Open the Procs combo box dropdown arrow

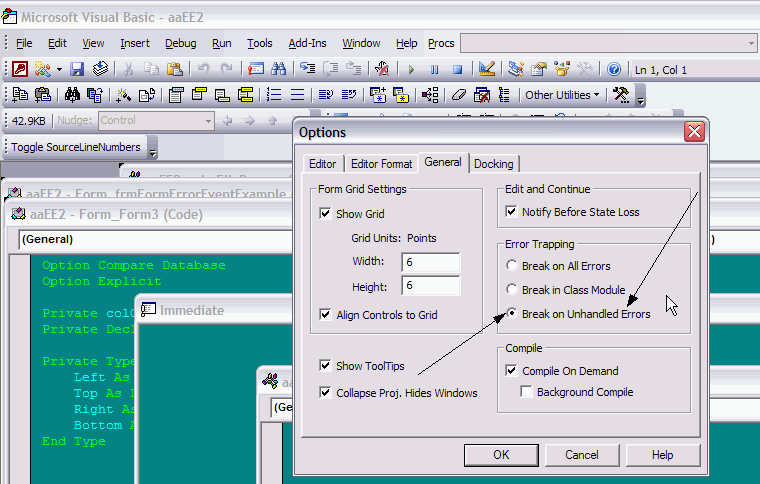751,44
